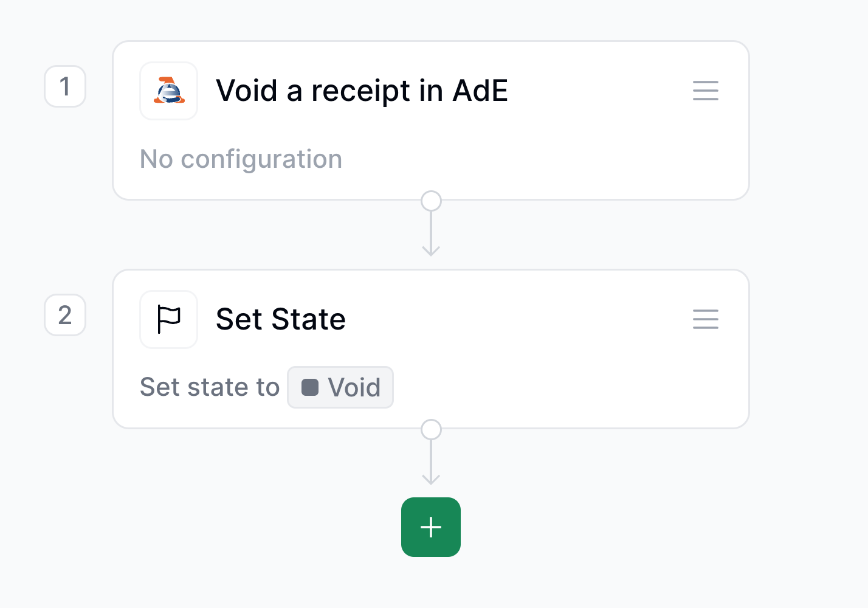
Task: Click the dark square marker inside the Void chip
Action: point(311,387)
